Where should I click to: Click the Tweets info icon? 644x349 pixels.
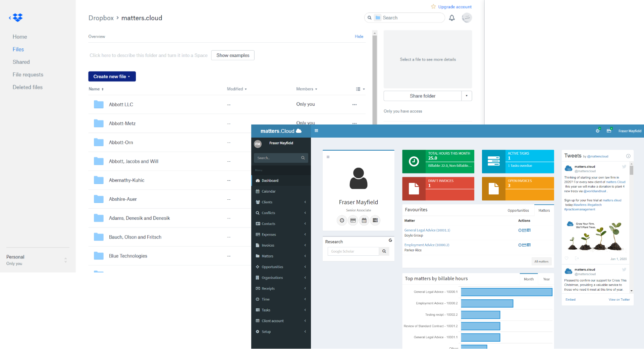point(628,156)
